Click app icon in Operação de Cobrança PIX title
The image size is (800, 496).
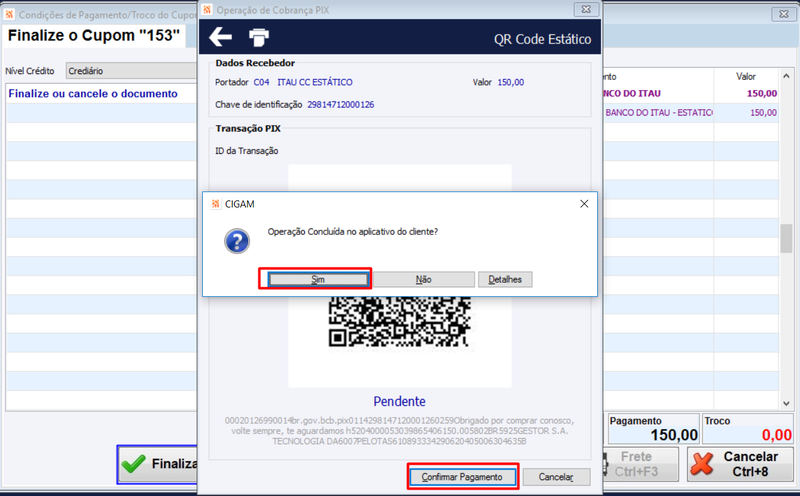tap(207, 10)
